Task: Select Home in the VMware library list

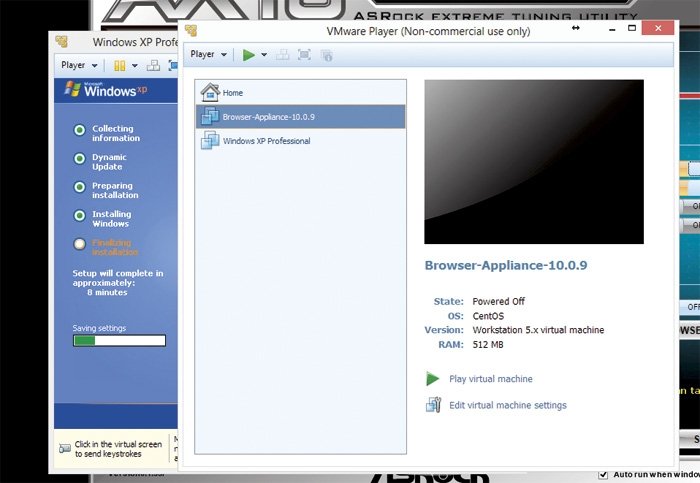Action: (x=300, y=92)
